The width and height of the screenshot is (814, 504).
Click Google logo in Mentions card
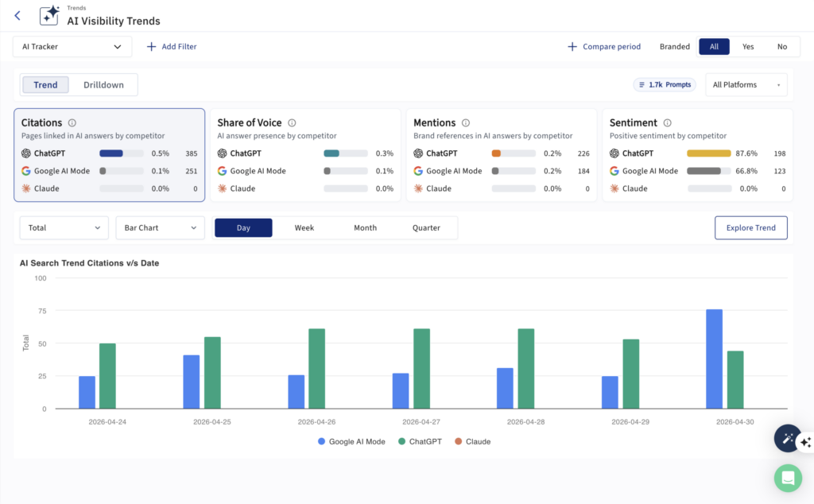[x=418, y=171]
